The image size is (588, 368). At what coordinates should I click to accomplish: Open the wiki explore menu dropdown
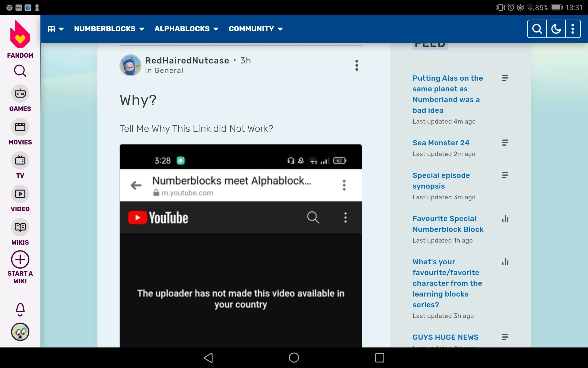pyautogui.click(x=55, y=29)
